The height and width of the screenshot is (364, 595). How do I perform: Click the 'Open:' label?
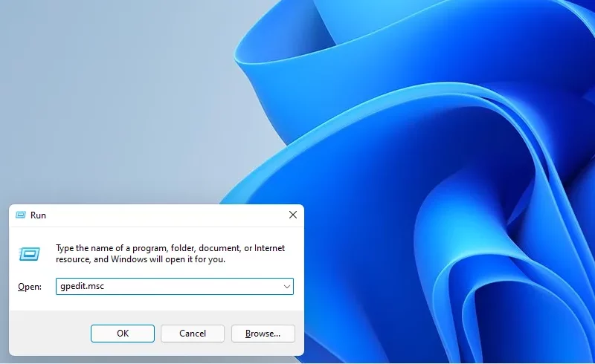pos(30,287)
